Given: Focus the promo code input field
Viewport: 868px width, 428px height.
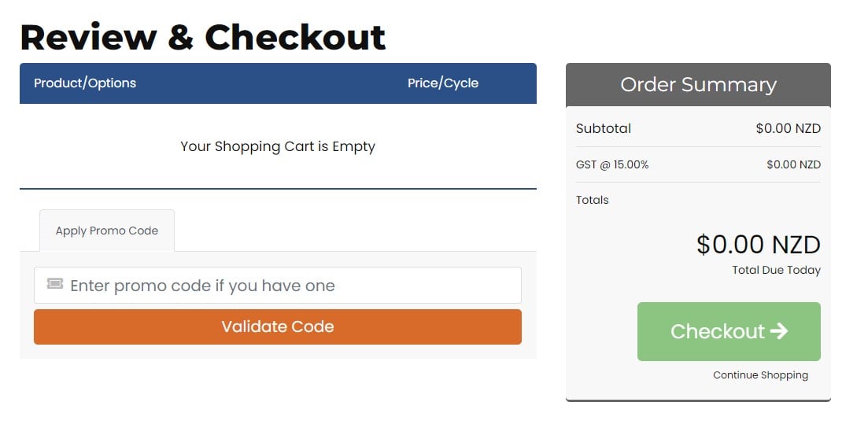Looking at the screenshot, I should pyautogui.click(x=277, y=285).
